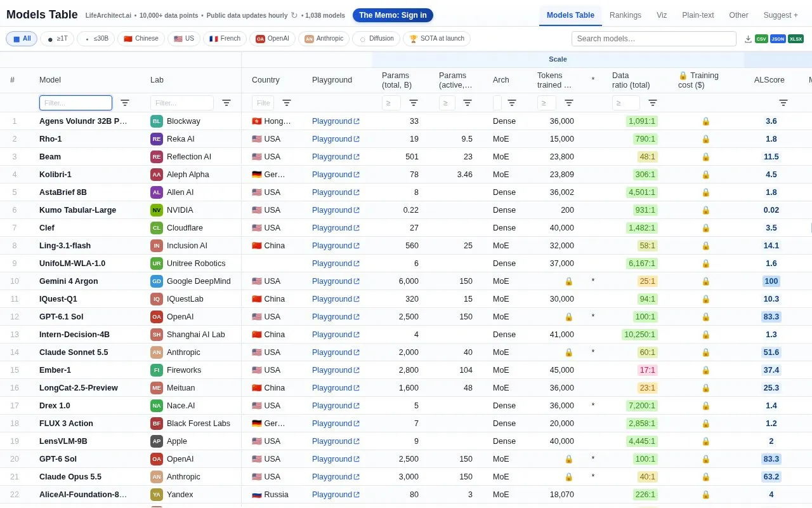This screenshot has height=508, width=812.
Task: Switch to the Rankings tab
Action: (x=625, y=15)
